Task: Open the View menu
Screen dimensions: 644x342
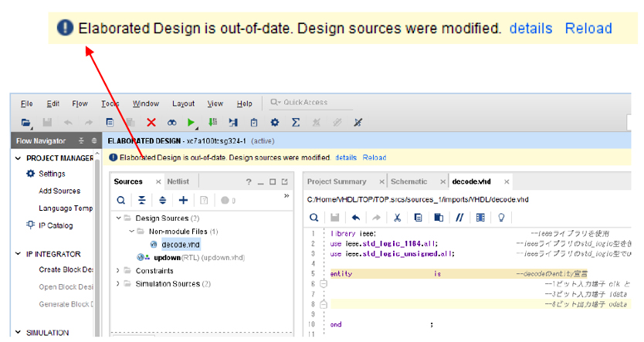Action: 215,103
